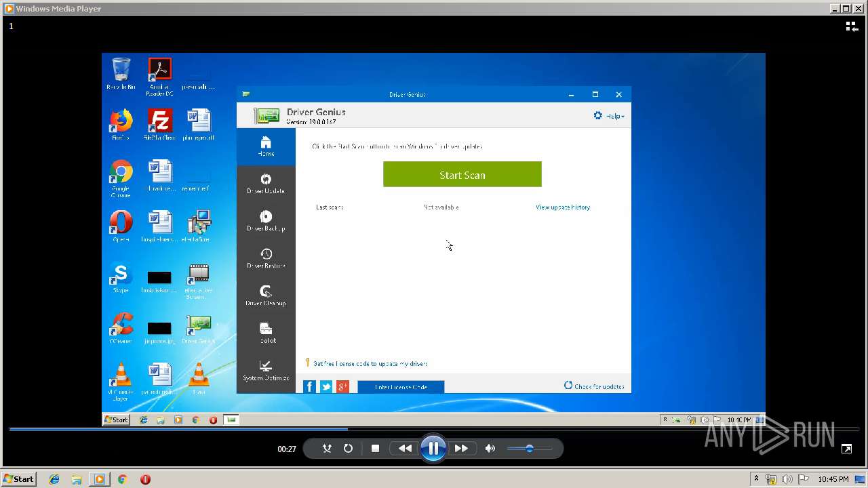Click the Start Scan button in video
Screen dimensions: 868x488
click(462, 174)
